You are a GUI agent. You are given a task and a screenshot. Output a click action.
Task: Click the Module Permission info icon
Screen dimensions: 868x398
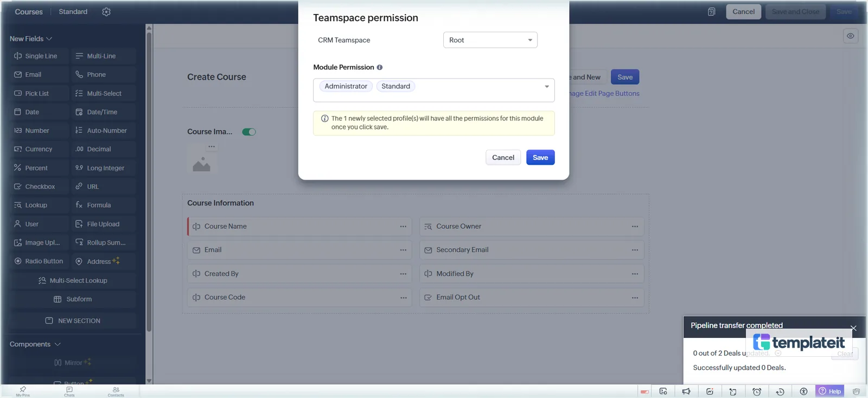(x=380, y=67)
